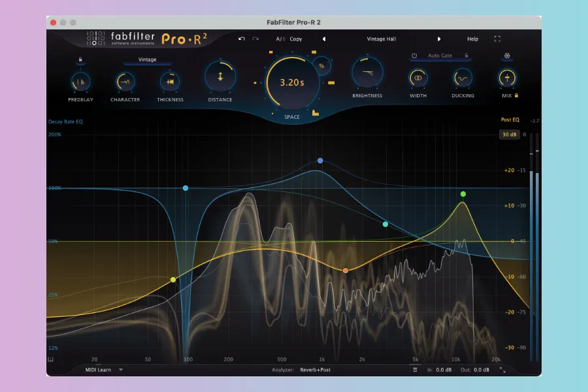Viewport: 588px width, 392px height.
Task: Open the Help menu
Action: click(x=472, y=39)
